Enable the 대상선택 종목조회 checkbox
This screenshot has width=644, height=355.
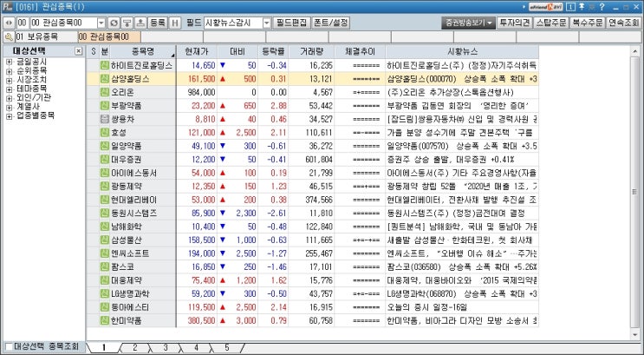pyautogui.click(x=8, y=346)
